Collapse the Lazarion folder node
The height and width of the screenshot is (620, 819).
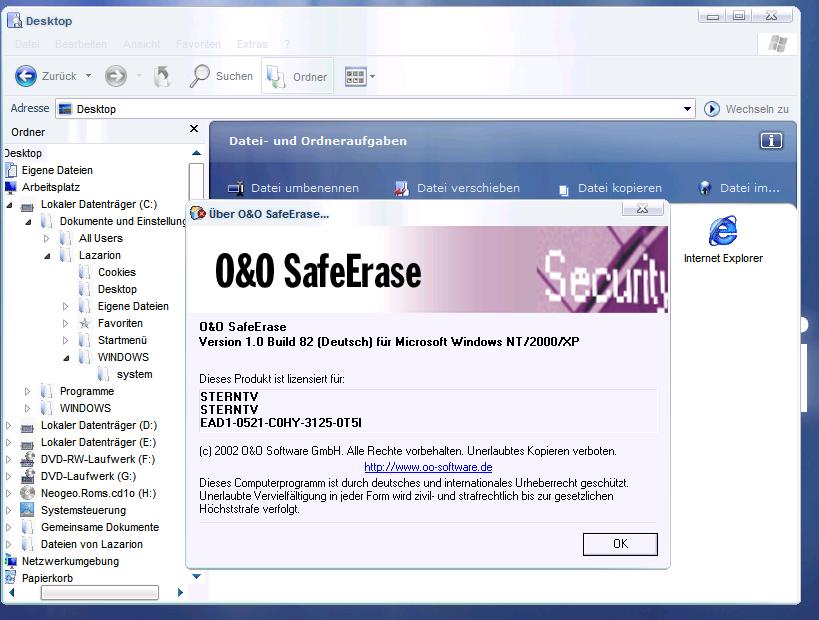coord(47,256)
